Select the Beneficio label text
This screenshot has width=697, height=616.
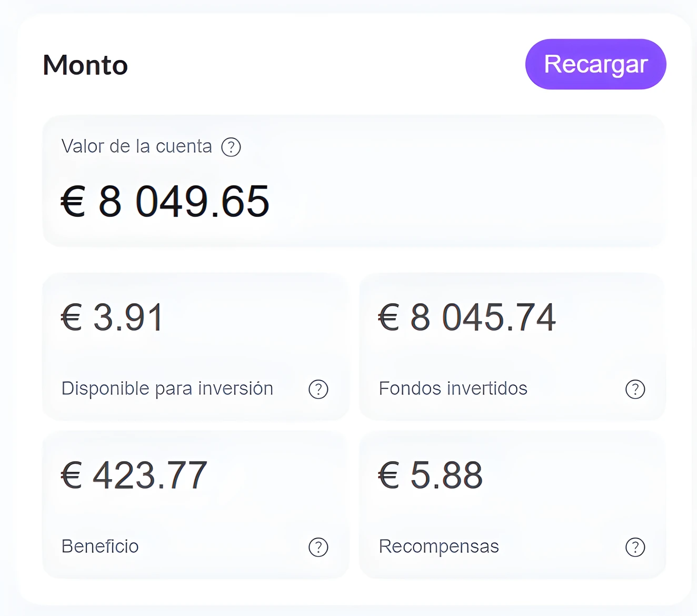(100, 547)
